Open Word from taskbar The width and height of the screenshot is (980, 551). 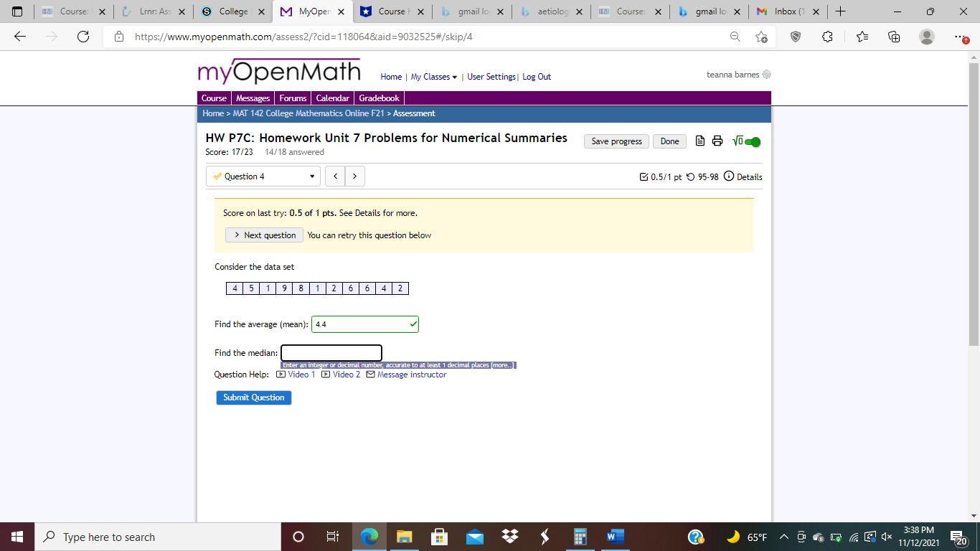(x=616, y=537)
